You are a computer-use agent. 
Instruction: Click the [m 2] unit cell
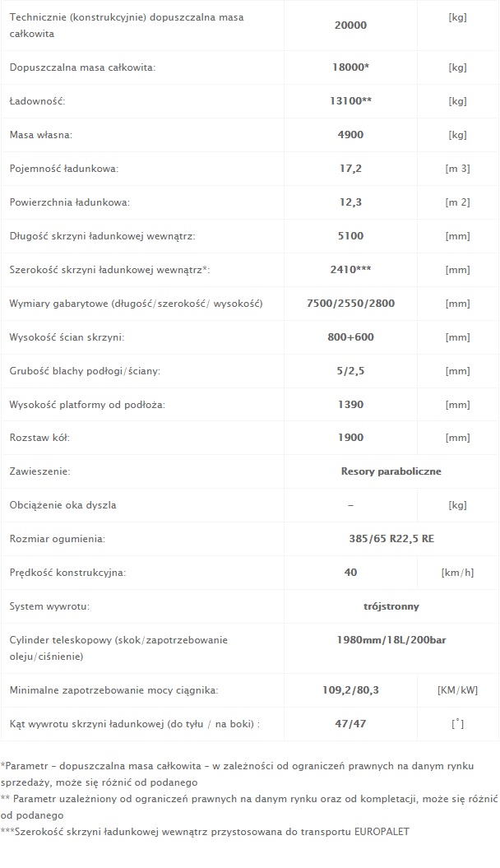tap(457, 202)
